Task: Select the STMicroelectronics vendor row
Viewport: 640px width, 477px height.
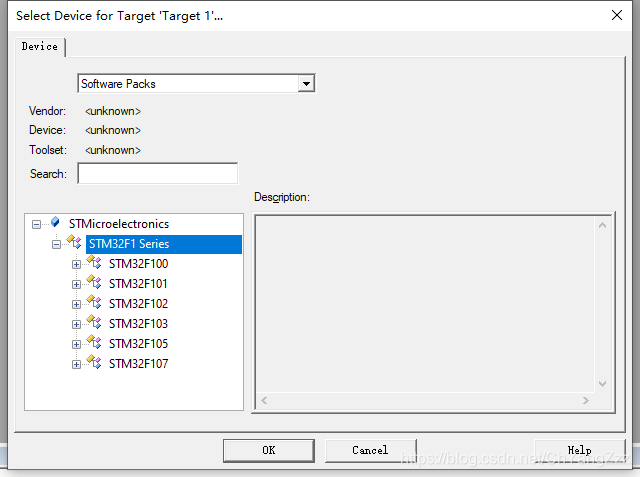Action: tap(119, 224)
